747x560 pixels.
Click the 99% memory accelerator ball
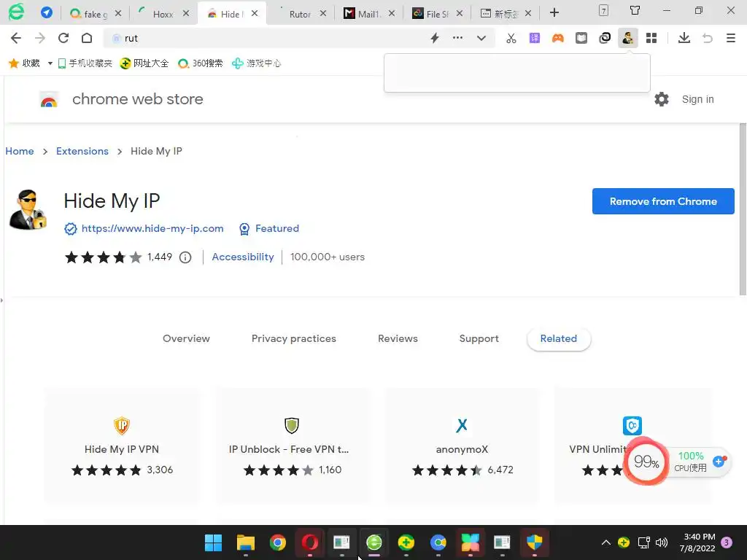point(646,461)
